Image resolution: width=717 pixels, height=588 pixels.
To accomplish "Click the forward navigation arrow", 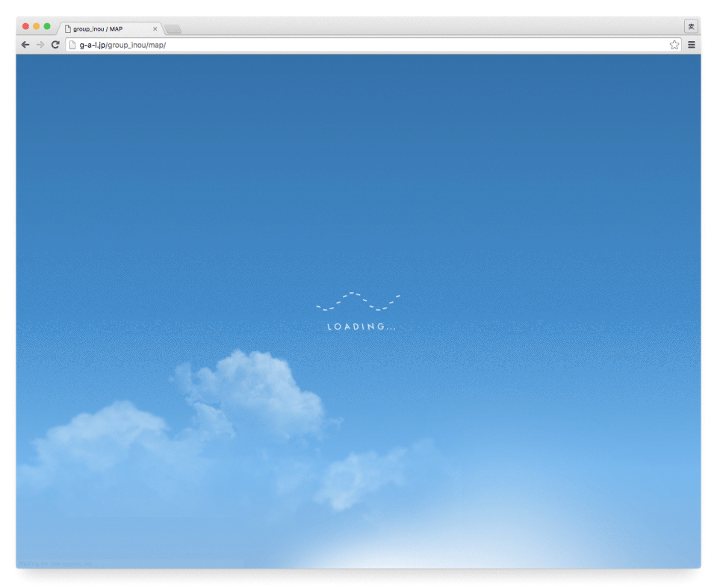I will tap(40, 45).
